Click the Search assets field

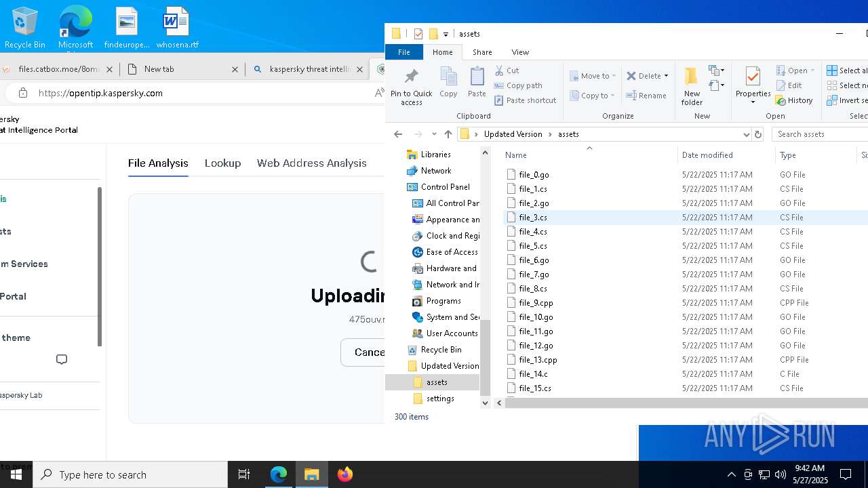[821, 134]
